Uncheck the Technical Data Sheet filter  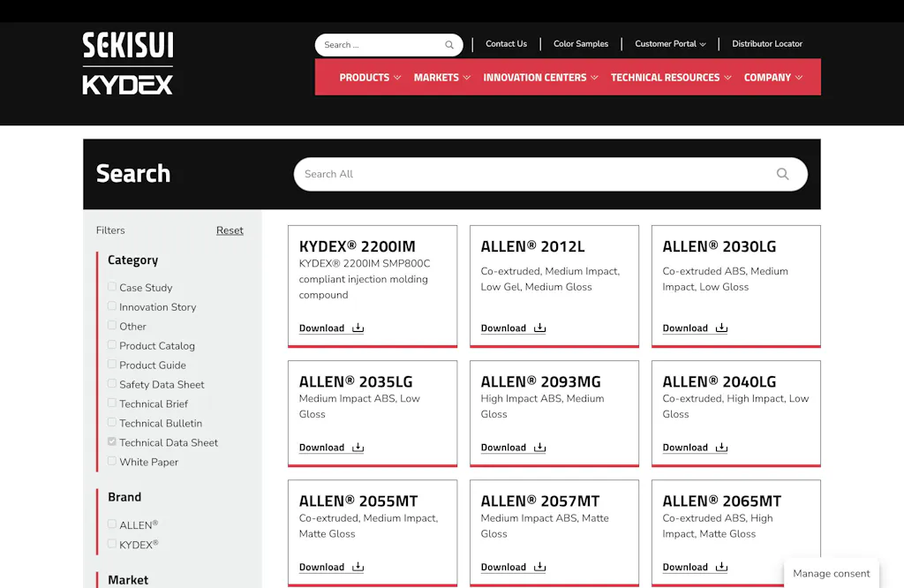pos(112,441)
